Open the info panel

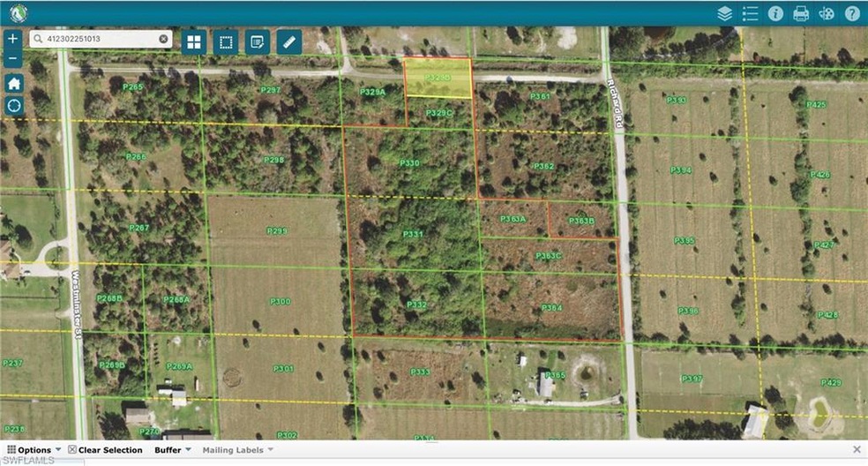[775, 13]
